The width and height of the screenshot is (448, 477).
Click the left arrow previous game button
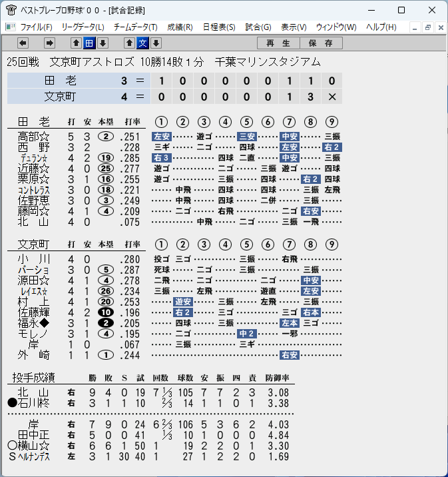[23, 43]
